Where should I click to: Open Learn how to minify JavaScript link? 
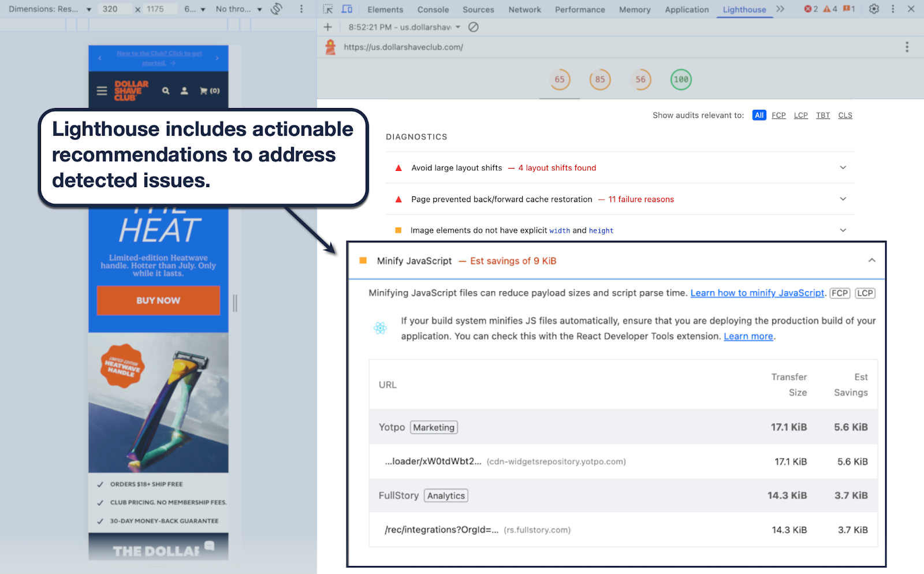point(757,293)
